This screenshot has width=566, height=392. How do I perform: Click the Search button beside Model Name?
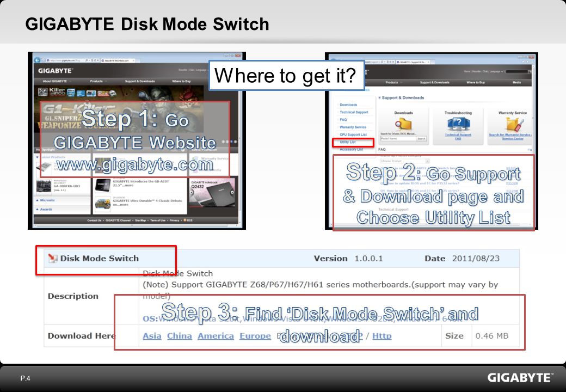coord(421,139)
